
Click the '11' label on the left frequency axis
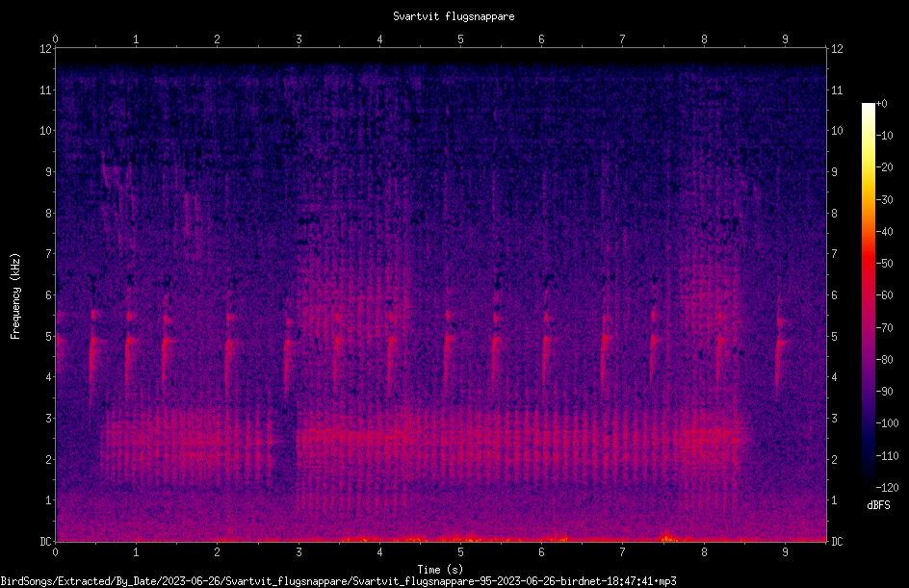45,89
